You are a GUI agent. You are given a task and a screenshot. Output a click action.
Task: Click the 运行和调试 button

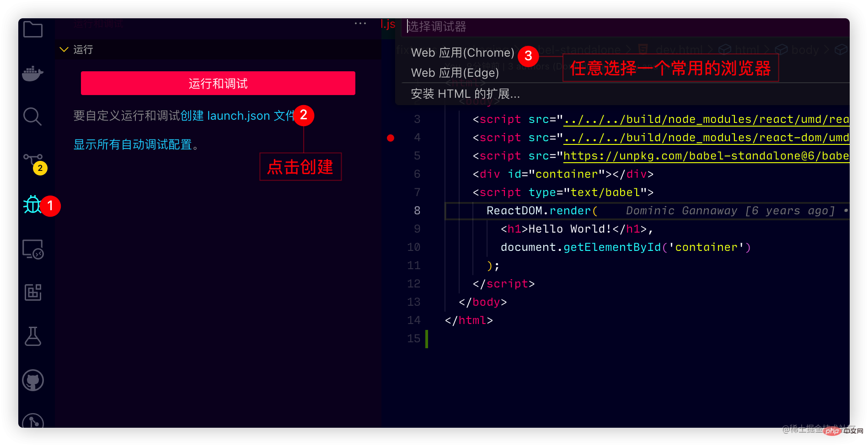pos(218,83)
